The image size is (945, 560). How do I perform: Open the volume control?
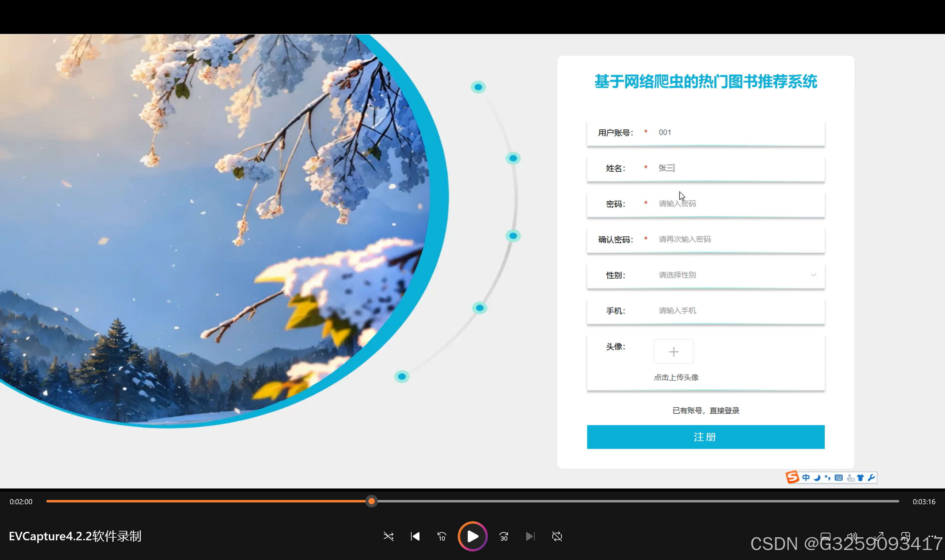pyautogui.click(x=852, y=536)
